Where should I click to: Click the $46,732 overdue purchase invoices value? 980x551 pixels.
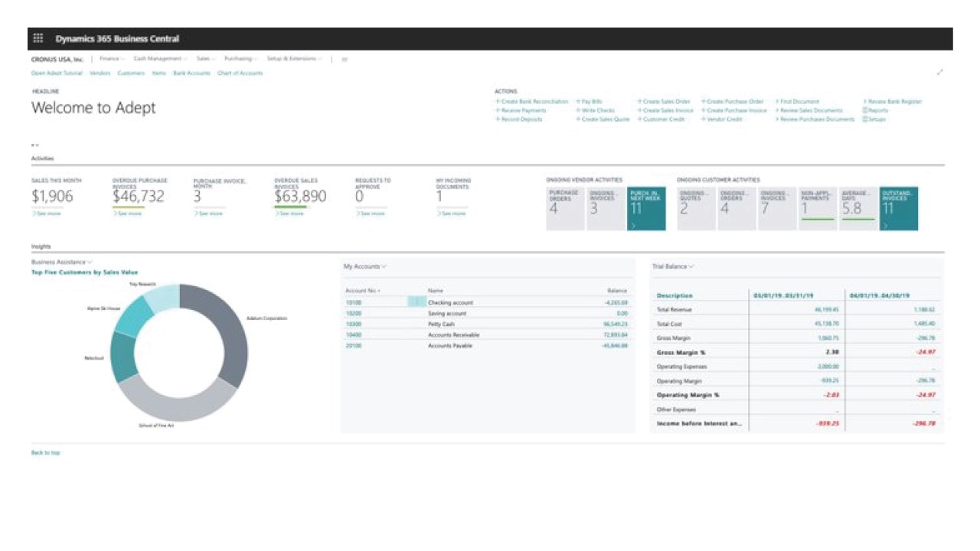pos(139,197)
